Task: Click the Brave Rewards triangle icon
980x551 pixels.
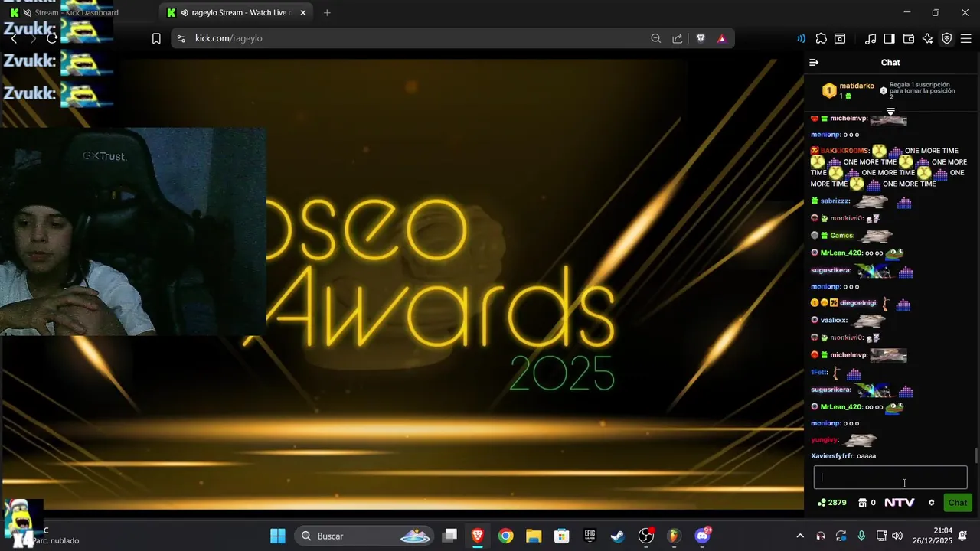Action: (x=721, y=38)
